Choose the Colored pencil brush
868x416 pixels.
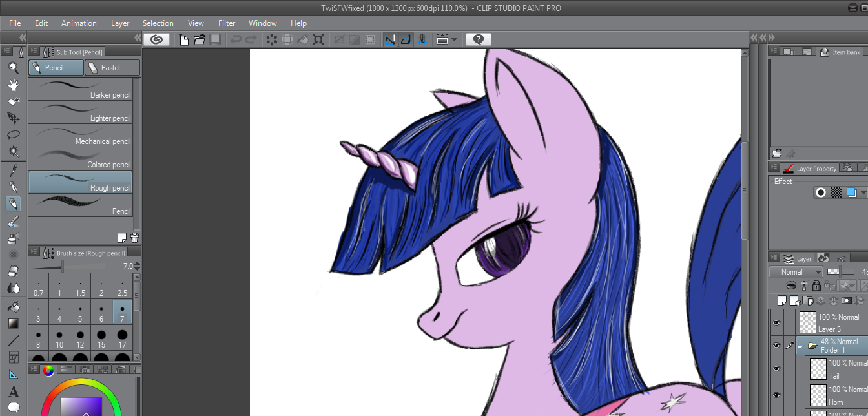pyautogui.click(x=80, y=159)
